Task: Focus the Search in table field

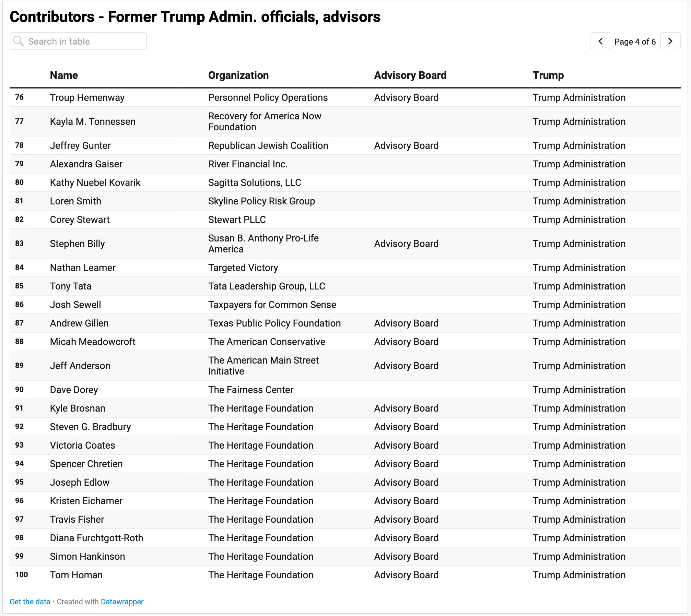Action: point(78,41)
